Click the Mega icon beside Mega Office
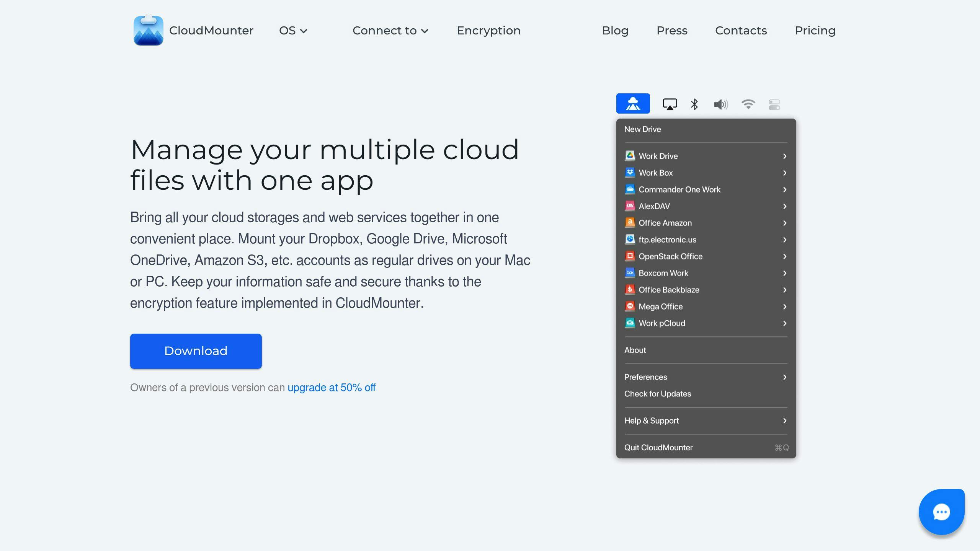 click(x=630, y=306)
